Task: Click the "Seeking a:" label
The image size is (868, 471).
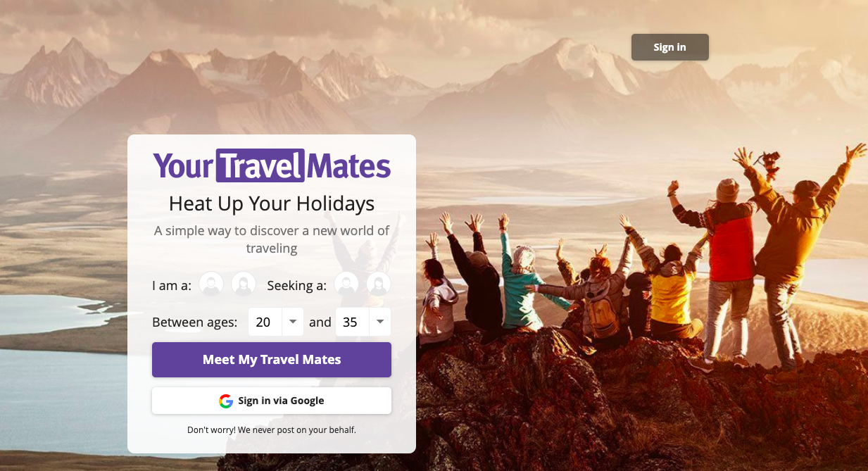Action: tap(297, 285)
